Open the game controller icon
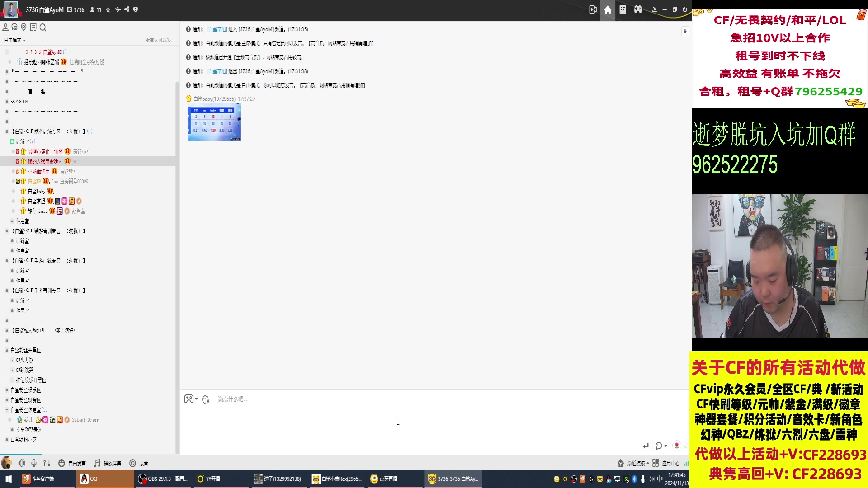The height and width of the screenshot is (488, 868). [638, 9]
